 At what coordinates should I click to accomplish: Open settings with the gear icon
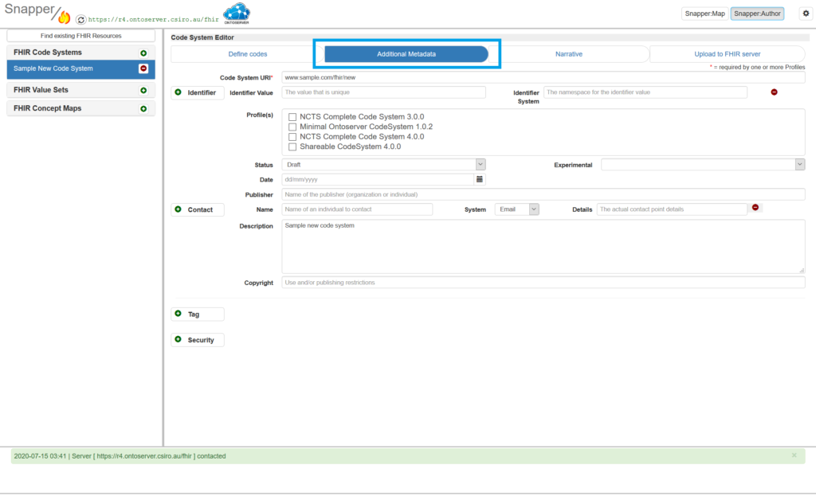pyautogui.click(x=805, y=14)
